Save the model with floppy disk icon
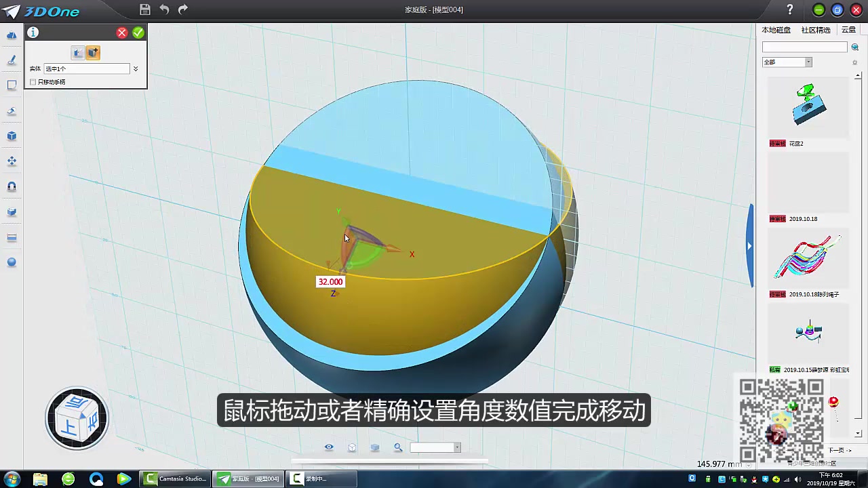This screenshot has height=488, width=868. 144,9
